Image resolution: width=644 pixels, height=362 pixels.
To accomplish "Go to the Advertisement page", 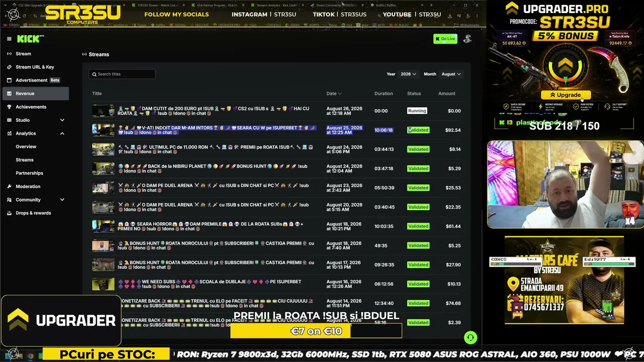I will pos(31,80).
